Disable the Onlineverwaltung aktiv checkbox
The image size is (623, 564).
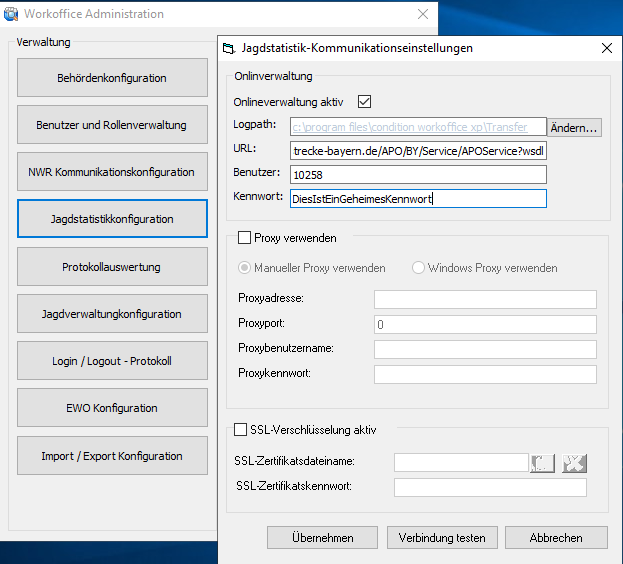point(364,101)
